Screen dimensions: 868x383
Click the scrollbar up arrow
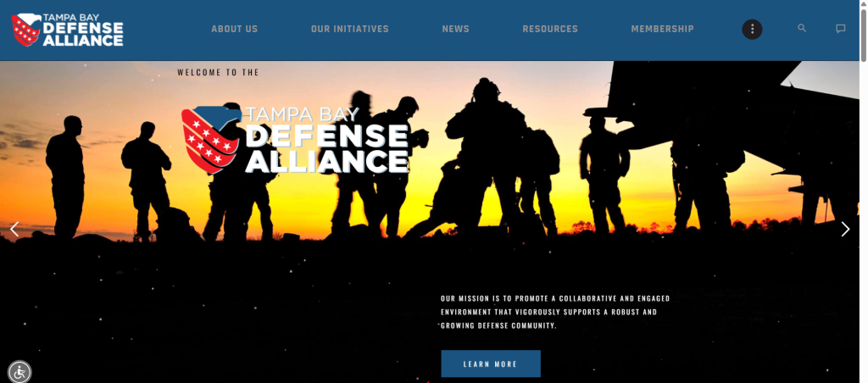tap(863, 4)
